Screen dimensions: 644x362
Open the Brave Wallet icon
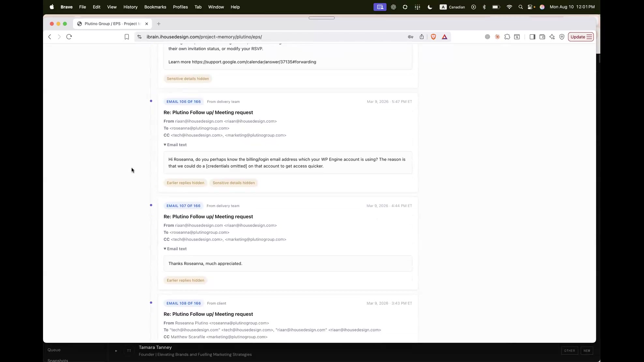pos(542,37)
